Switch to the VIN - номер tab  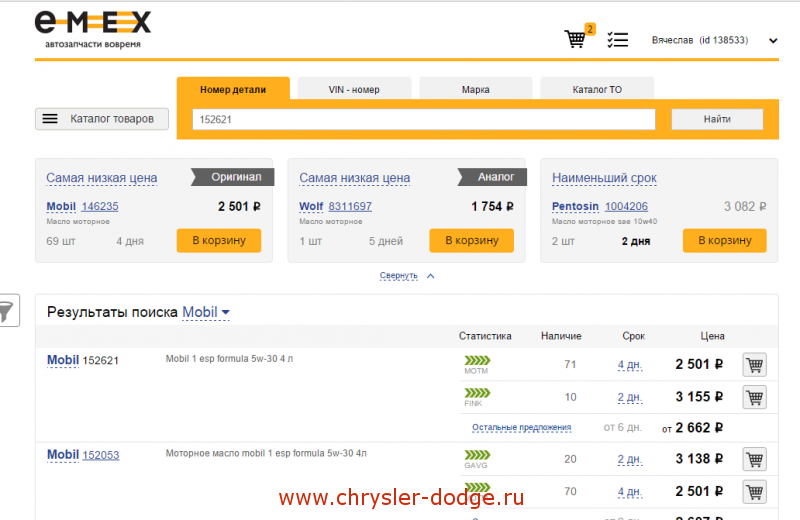click(354, 89)
